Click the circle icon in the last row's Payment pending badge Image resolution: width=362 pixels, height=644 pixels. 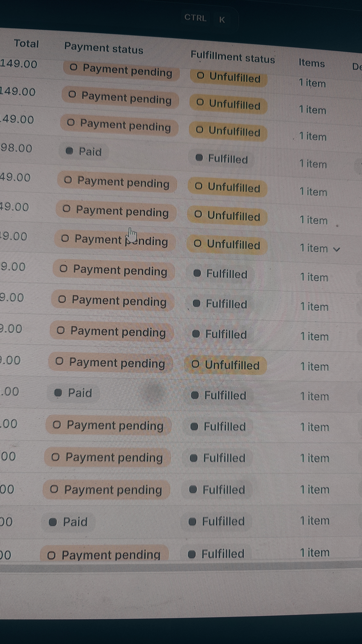coord(51,555)
